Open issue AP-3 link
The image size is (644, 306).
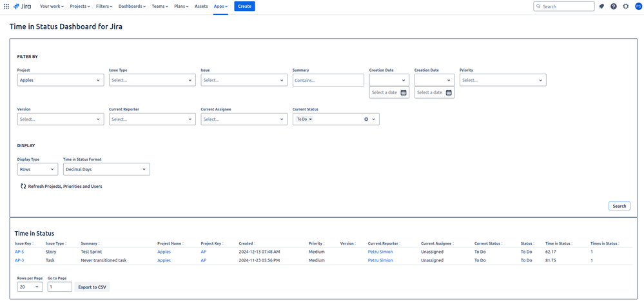[x=19, y=260]
